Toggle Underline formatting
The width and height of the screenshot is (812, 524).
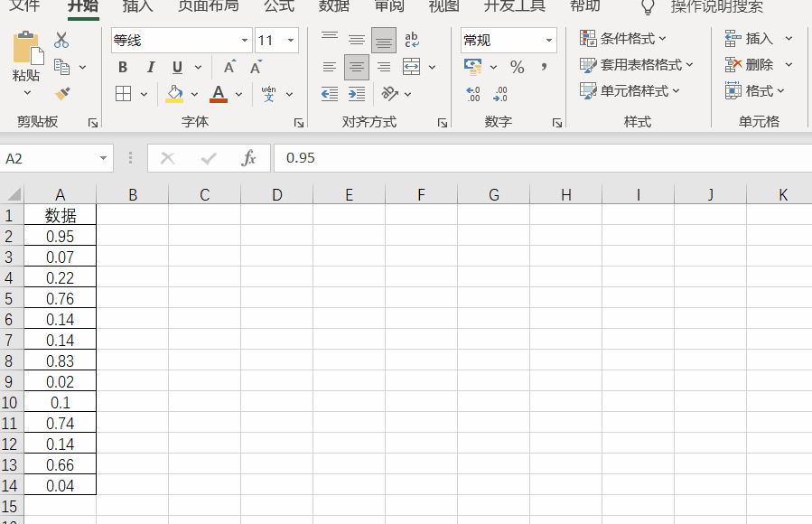[178, 67]
